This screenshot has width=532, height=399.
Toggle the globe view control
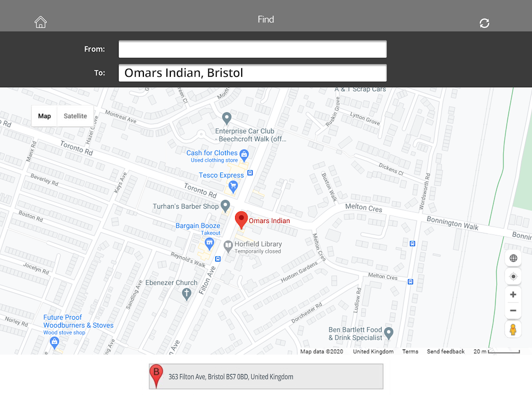coord(513,258)
